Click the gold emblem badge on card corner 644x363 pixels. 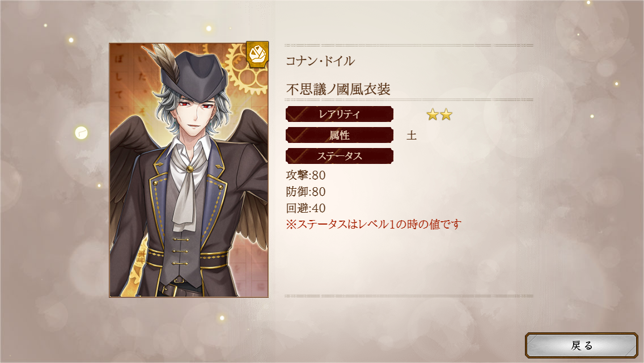pyautogui.click(x=257, y=54)
